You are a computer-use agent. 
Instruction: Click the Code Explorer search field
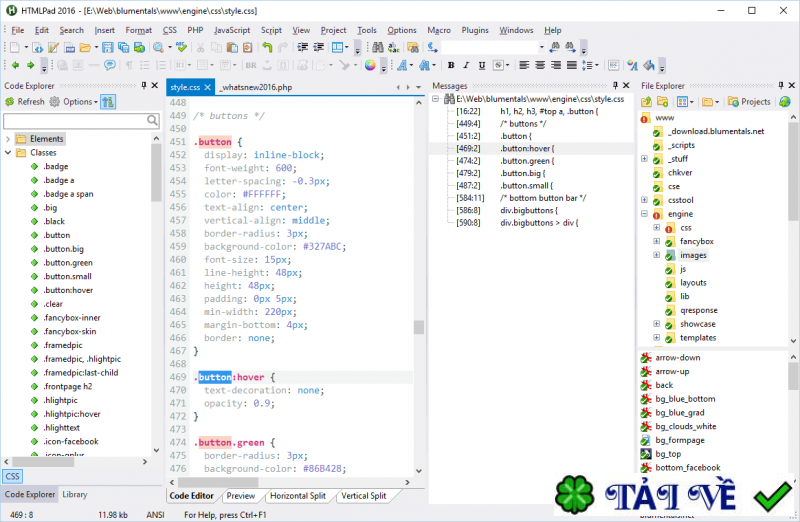tap(75, 120)
